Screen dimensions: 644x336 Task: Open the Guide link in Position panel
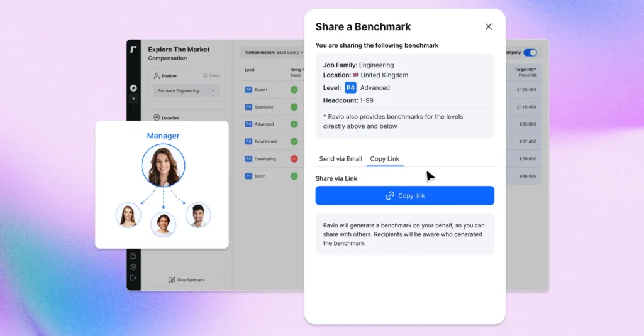(x=211, y=76)
